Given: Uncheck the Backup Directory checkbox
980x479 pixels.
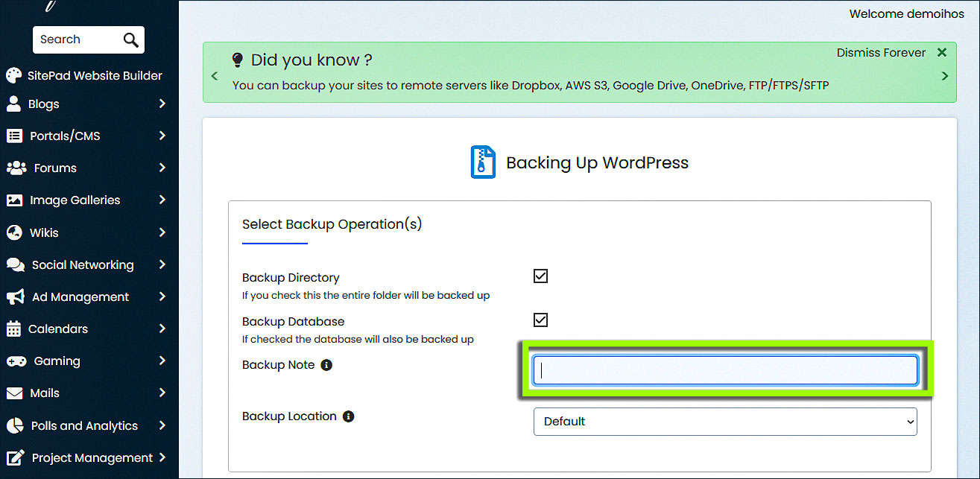Looking at the screenshot, I should (x=540, y=276).
